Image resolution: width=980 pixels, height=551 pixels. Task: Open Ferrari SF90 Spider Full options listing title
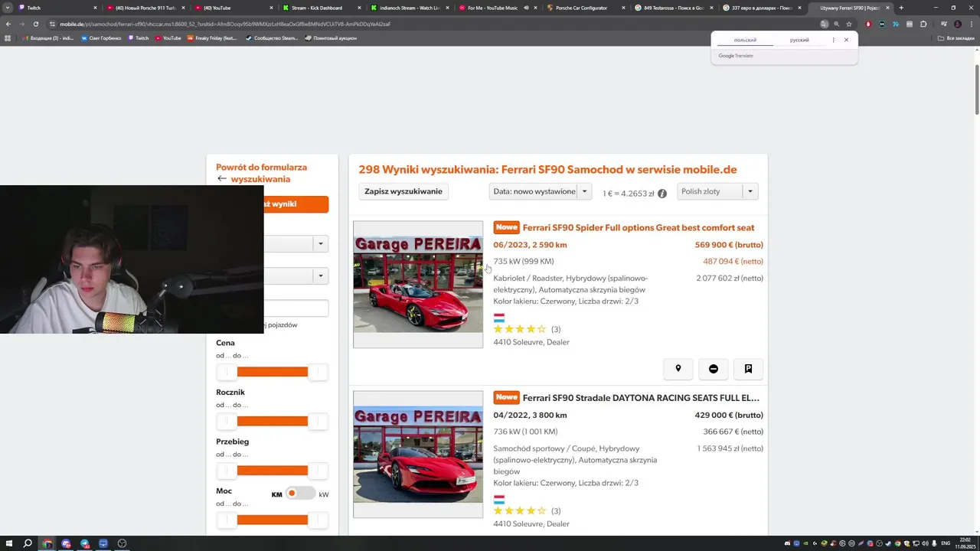click(638, 227)
